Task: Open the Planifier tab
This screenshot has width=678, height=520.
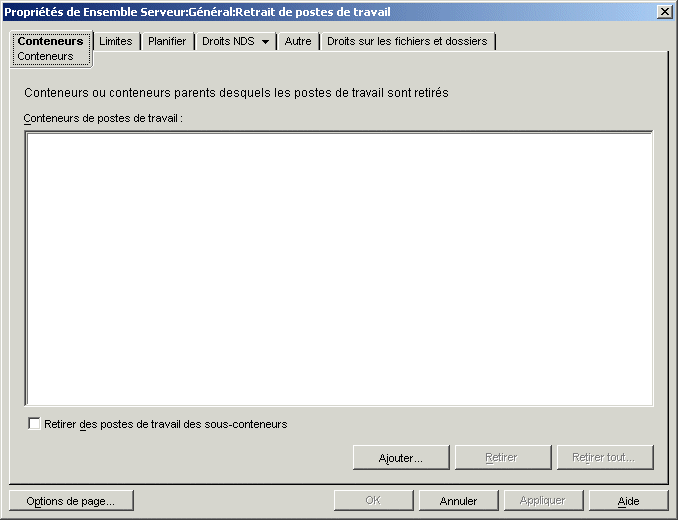Action: [x=167, y=41]
